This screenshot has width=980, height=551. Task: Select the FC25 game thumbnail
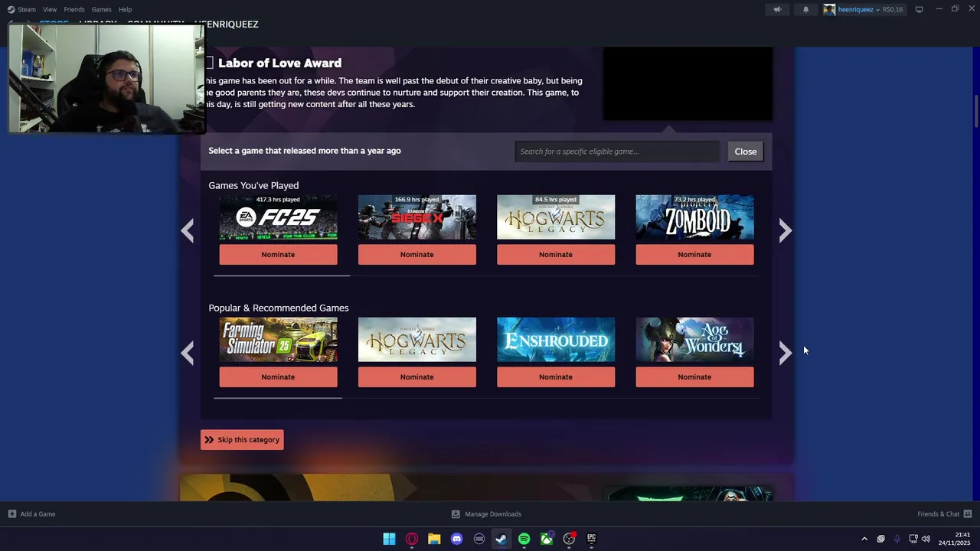(278, 217)
